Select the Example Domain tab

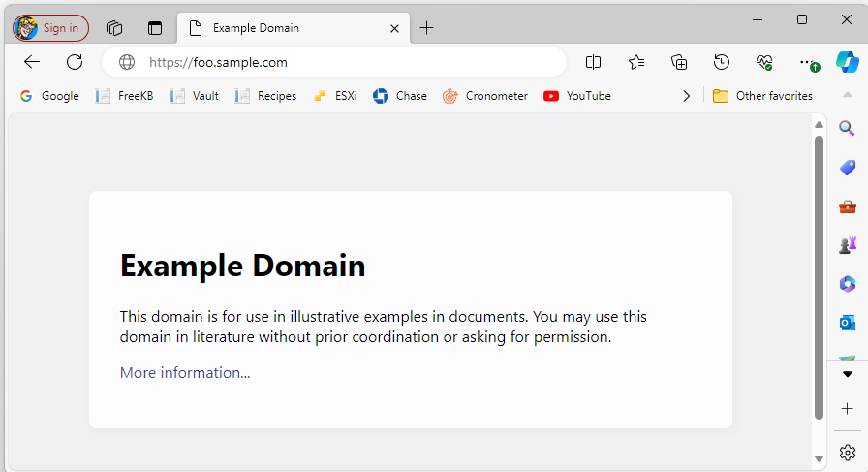(x=294, y=28)
